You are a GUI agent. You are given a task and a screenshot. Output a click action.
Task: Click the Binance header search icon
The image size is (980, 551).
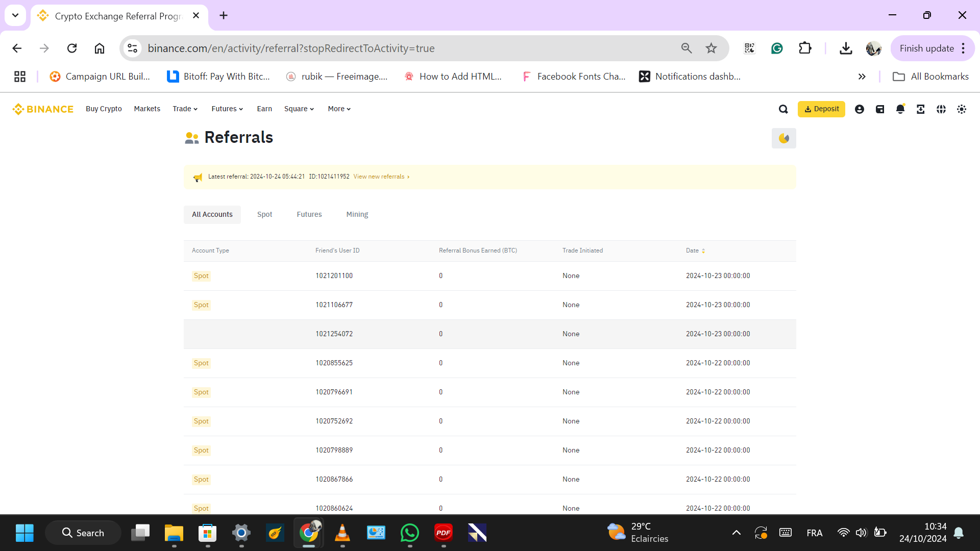783,109
